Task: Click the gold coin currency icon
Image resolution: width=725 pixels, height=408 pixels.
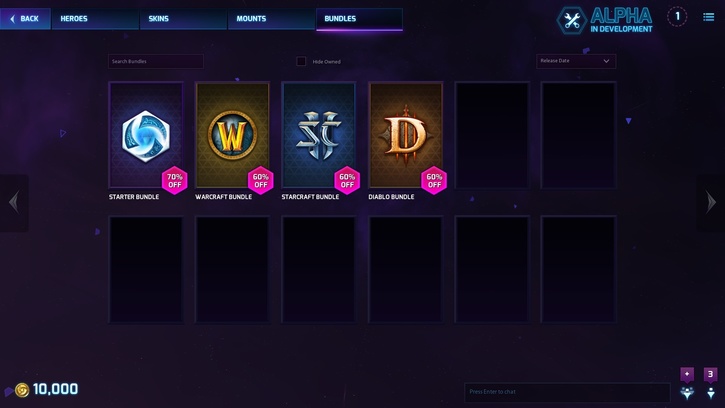Action: pyautogui.click(x=22, y=390)
